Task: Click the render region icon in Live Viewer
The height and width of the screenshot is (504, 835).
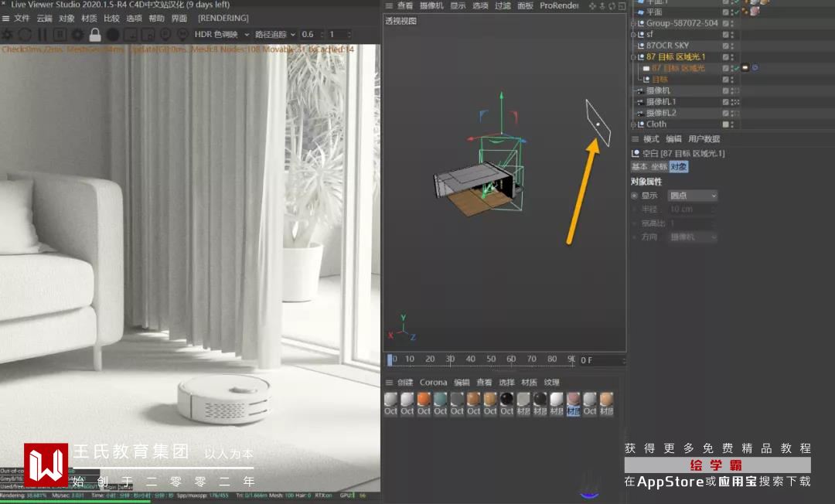Action: [131, 35]
